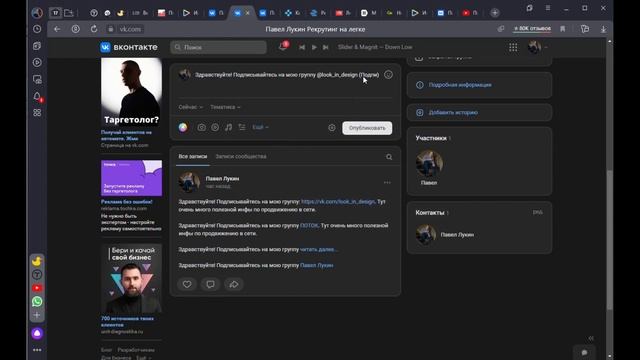This screenshot has height=360, width=640.
Task: Edit contacts via the Ред. link
Action: (x=538, y=213)
